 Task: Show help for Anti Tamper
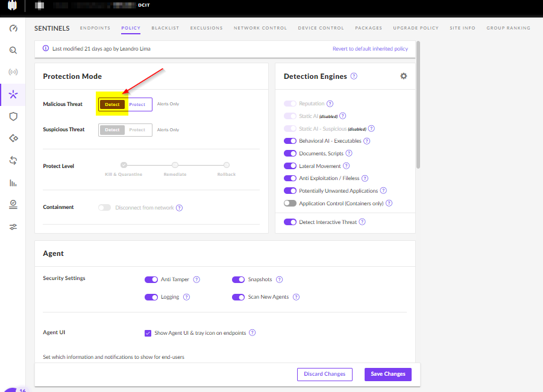pyautogui.click(x=196, y=279)
